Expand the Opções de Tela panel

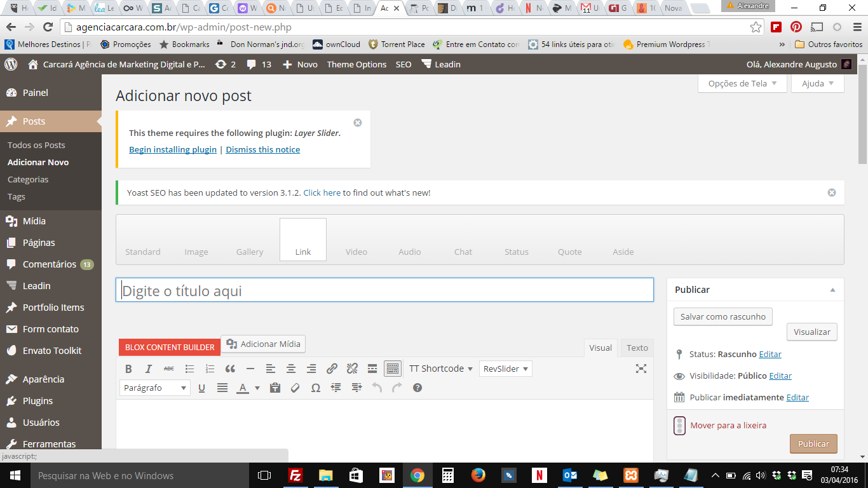742,83
